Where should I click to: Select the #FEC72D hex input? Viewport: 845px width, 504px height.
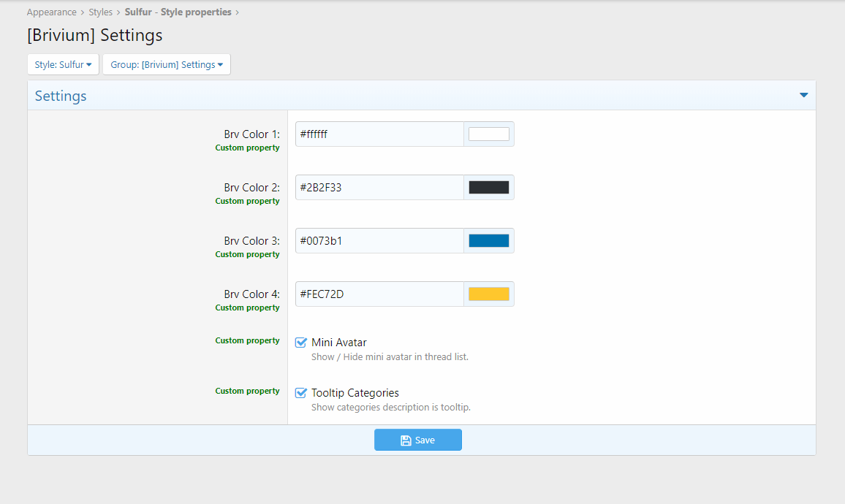379,294
